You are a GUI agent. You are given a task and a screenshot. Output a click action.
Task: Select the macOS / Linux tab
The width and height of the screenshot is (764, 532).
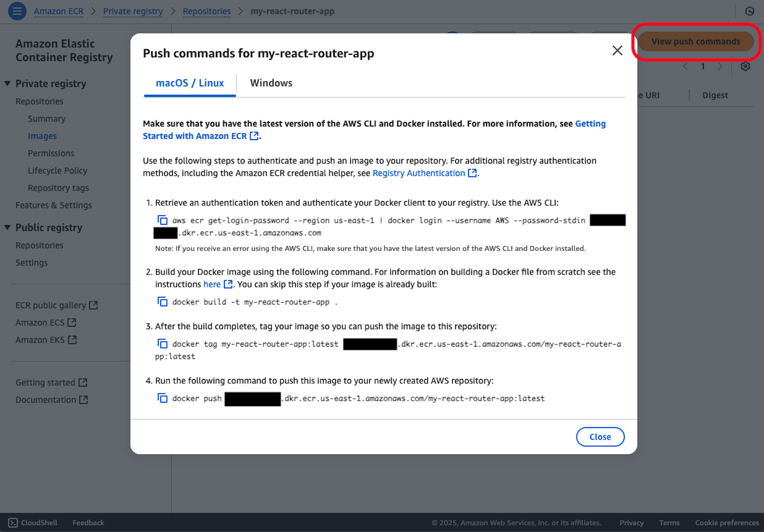click(190, 83)
